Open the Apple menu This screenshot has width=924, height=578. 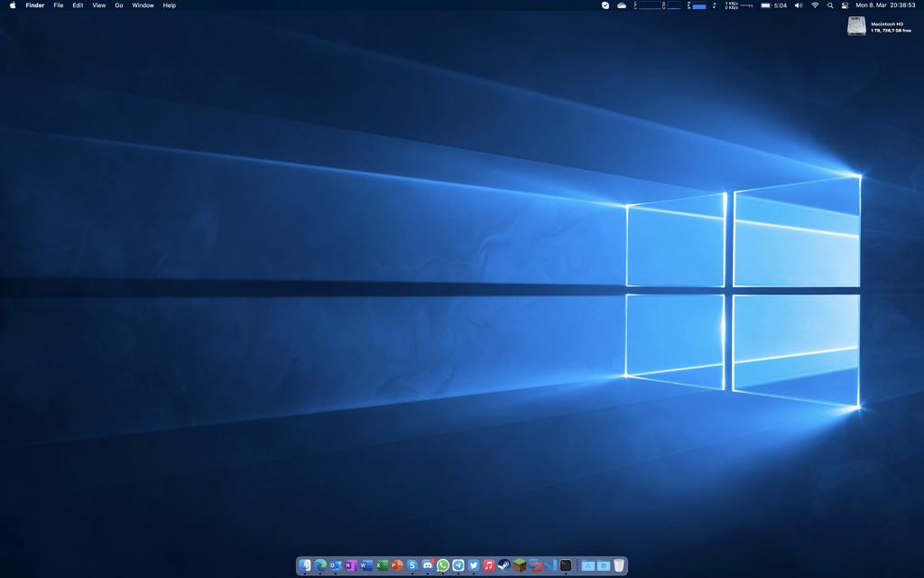13,5
